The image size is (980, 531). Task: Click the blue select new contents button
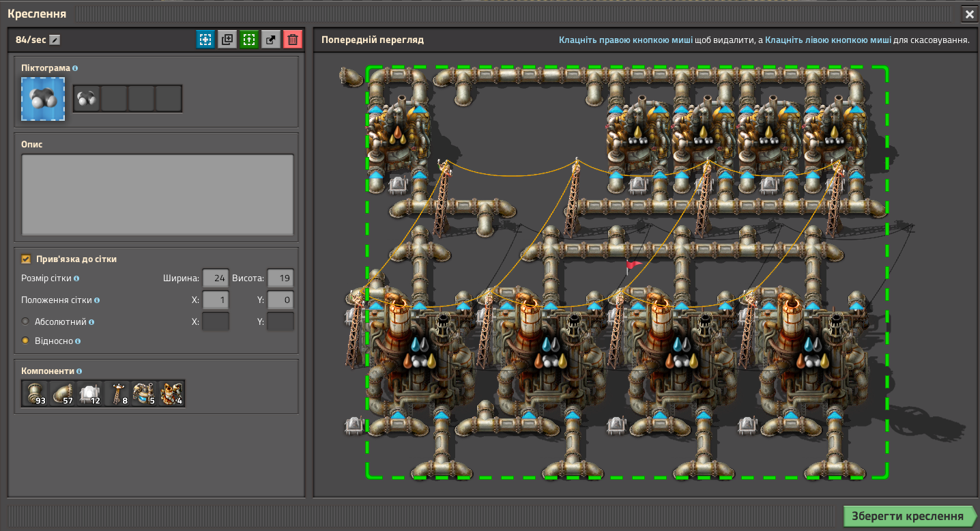205,40
